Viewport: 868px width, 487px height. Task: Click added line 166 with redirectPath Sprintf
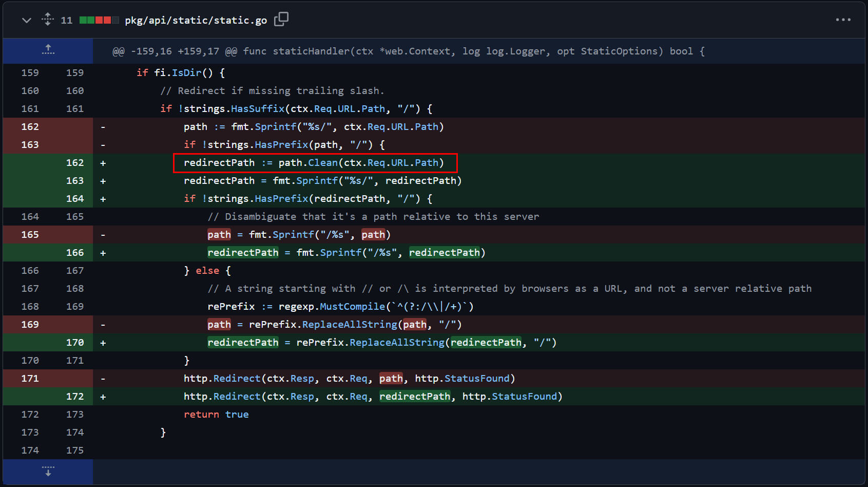click(x=346, y=252)
